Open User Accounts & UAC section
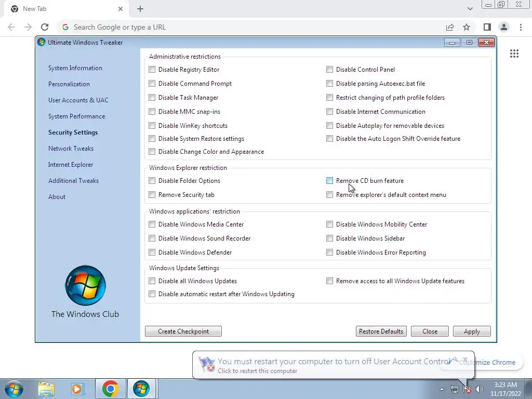This screenshot has width=532, height=399. coord(78,100)
